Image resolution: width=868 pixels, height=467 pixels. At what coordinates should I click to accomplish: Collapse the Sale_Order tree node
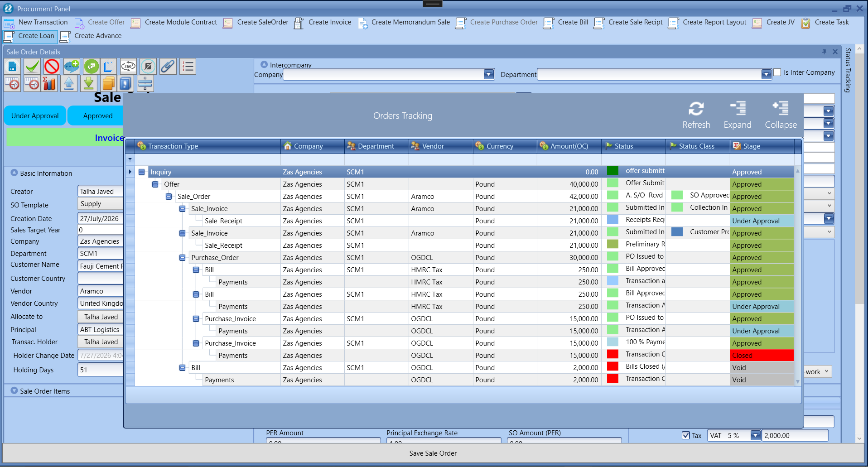pyautogui.click(x=169, y=197)
